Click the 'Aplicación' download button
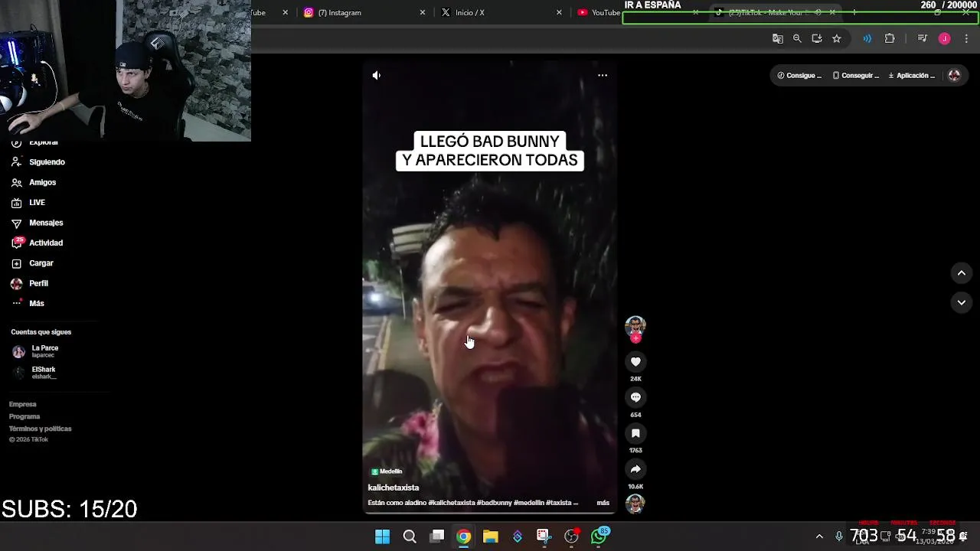Viewport: 980px width, 551px height. click(x=912, y=76)
